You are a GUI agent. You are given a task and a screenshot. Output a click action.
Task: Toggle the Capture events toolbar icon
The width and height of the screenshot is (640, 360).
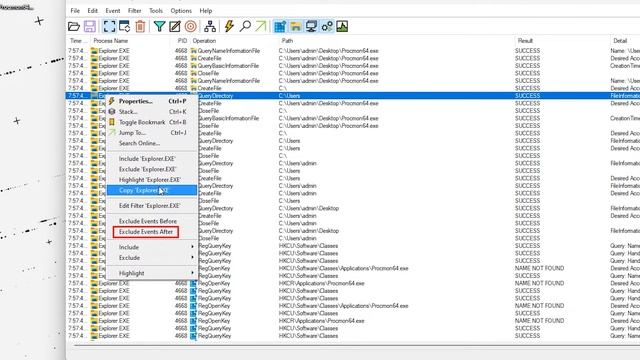[x=109, y=27]
